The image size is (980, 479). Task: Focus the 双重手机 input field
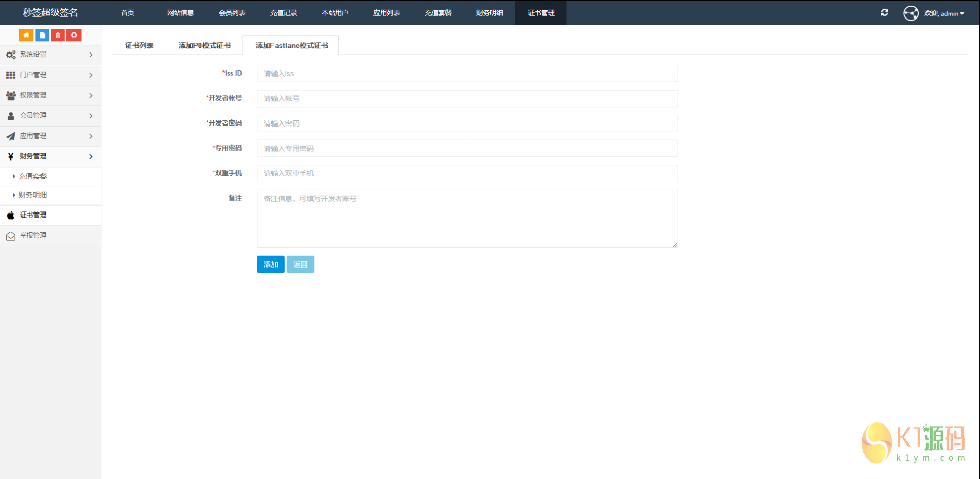467,173
